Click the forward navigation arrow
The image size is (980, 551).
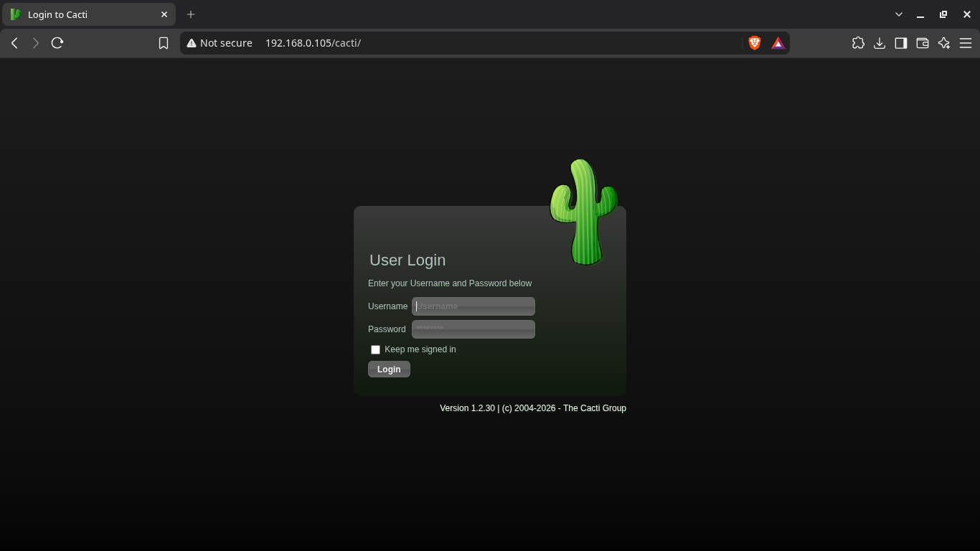tap(36, 43)
